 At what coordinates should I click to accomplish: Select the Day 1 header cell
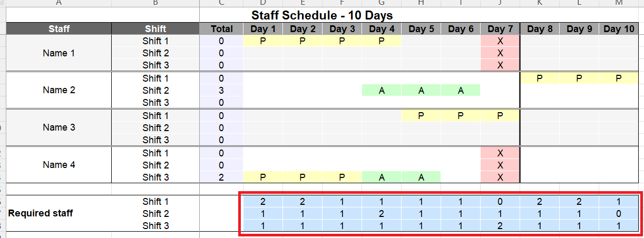pos(263,29)
